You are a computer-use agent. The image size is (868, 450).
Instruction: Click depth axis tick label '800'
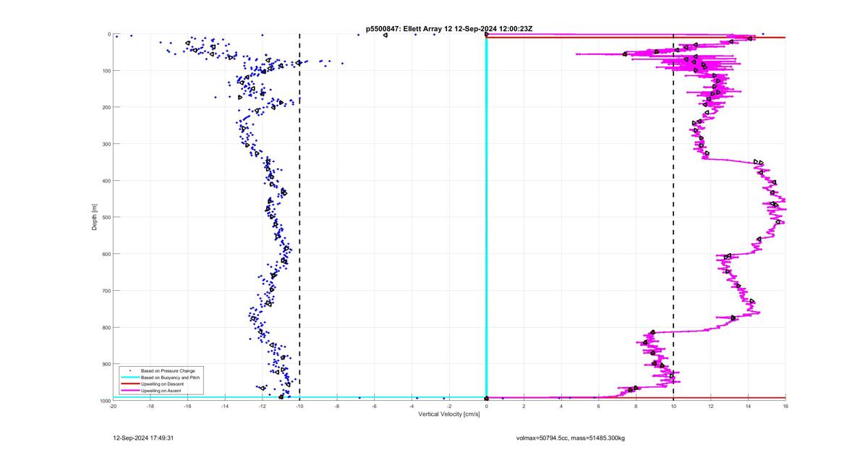click(x=106, y=327)
